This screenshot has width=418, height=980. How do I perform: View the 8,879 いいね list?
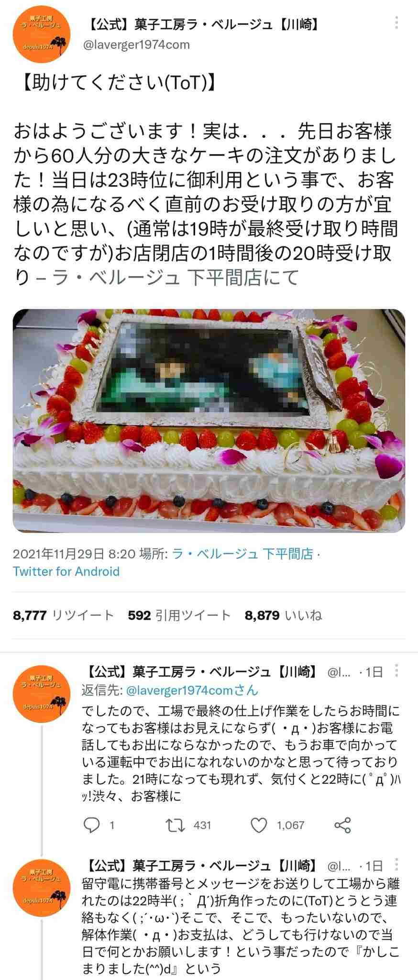pos(283,615)
